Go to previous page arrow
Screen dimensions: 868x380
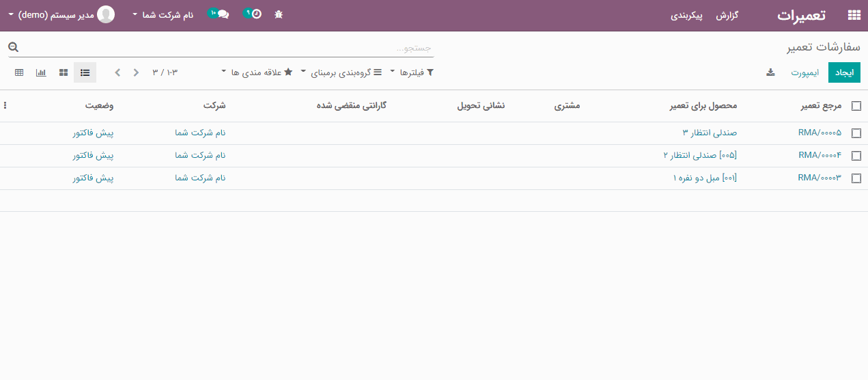coord(136,72)
